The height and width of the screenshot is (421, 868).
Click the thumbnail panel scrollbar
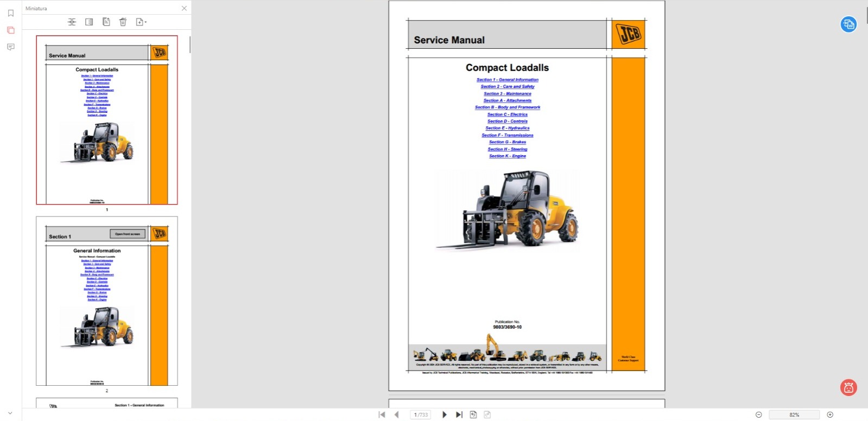[x=190, y=44]
